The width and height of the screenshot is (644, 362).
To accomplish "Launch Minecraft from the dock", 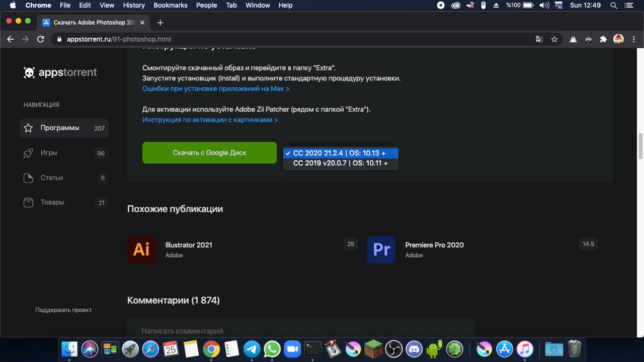I will (373, 349).
